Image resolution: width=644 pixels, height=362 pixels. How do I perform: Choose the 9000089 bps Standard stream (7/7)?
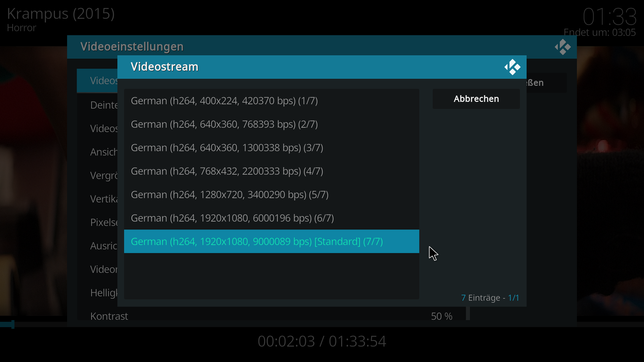(272, 241)
